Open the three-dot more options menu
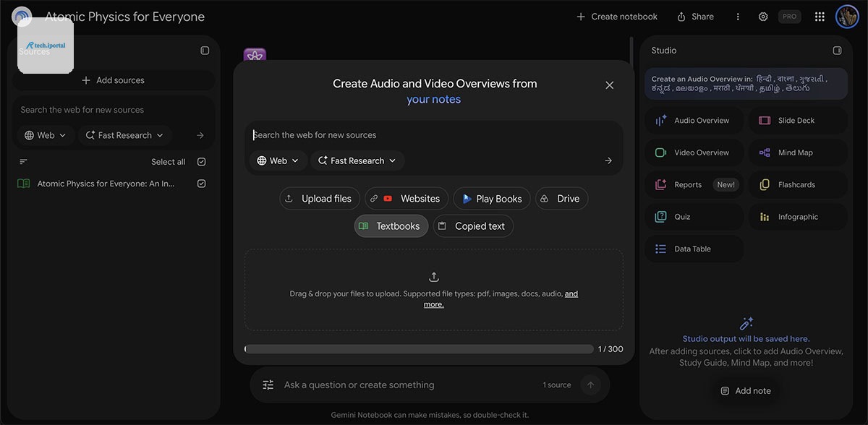This screenshot has width=868, height=425. click(738, 17)
